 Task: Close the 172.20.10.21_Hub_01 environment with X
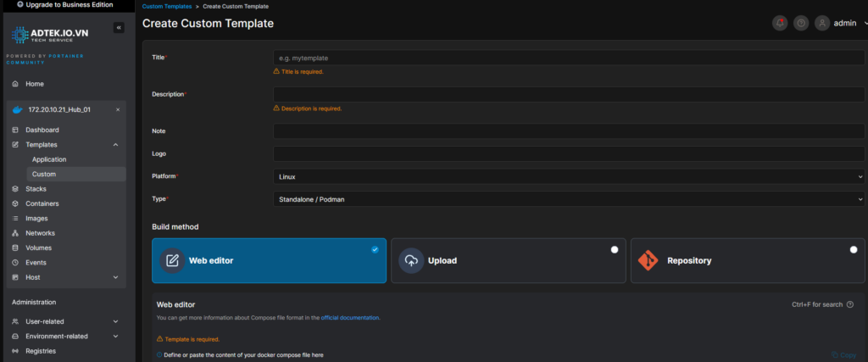pos(118,109)
